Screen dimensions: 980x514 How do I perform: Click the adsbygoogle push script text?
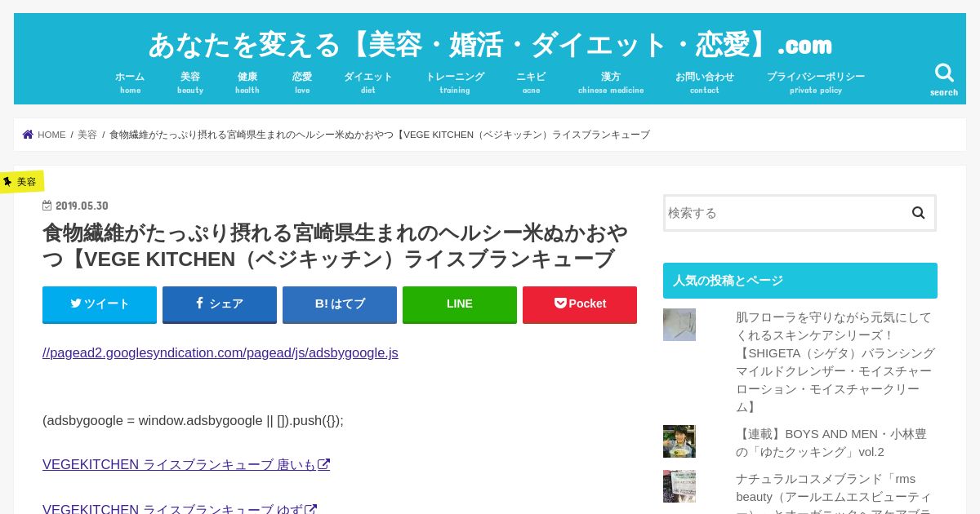click(x=193, y=420)
